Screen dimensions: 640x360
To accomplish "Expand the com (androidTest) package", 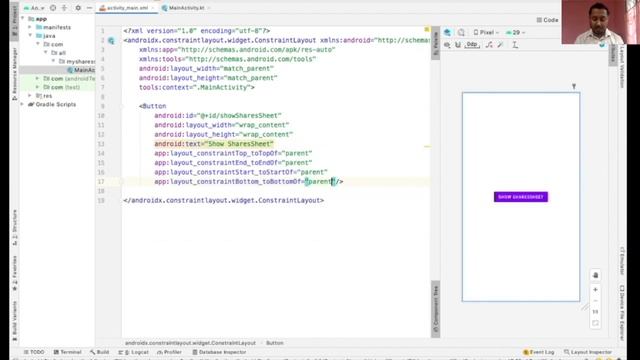I will pos(38,78).
